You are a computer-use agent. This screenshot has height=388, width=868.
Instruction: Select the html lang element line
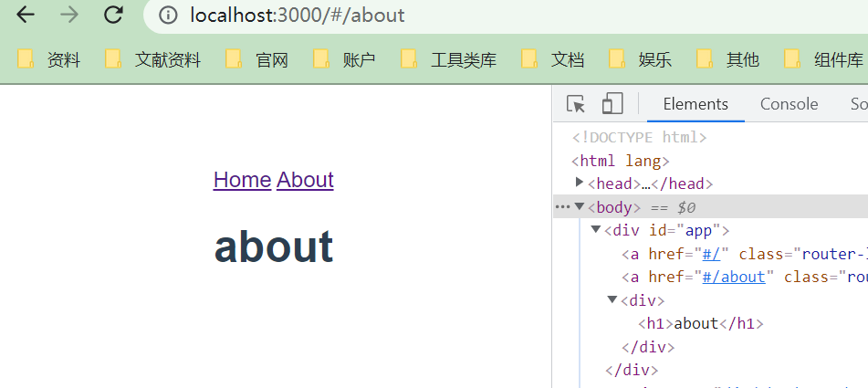[x=621, y=161]
